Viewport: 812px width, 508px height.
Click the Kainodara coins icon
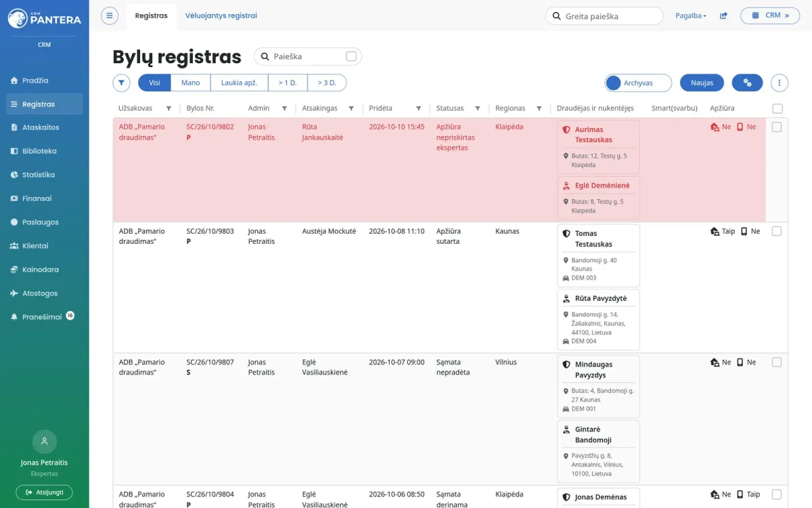click(x=14, y=270)
